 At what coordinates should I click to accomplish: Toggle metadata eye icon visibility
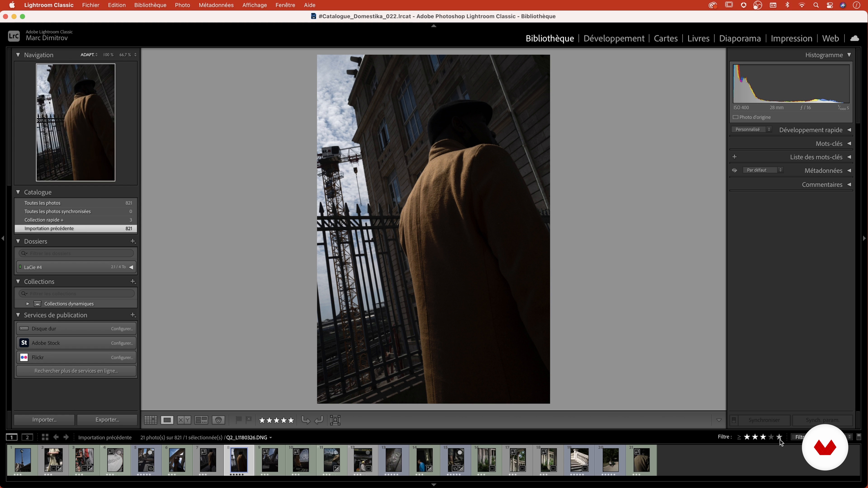pos(735,170)
